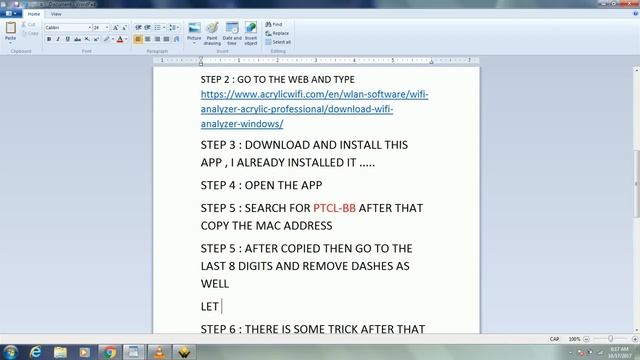Grow the font size
This screenshot has width=640, height=360.
pos(116,27)
